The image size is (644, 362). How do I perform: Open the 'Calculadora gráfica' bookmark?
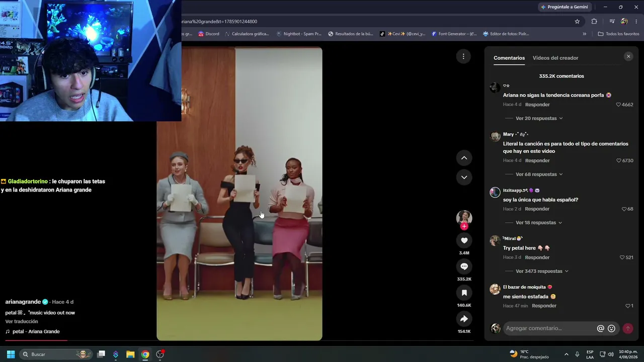247,34
